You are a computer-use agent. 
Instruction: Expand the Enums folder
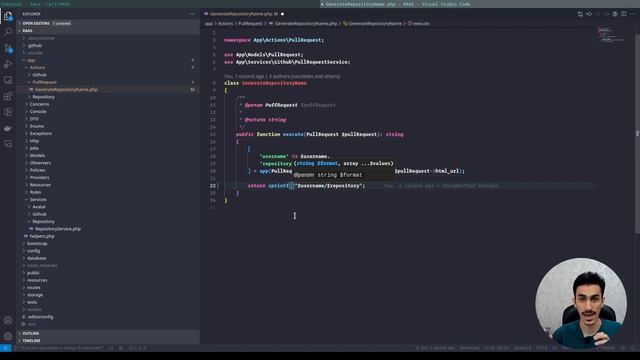tap(37, 126)
